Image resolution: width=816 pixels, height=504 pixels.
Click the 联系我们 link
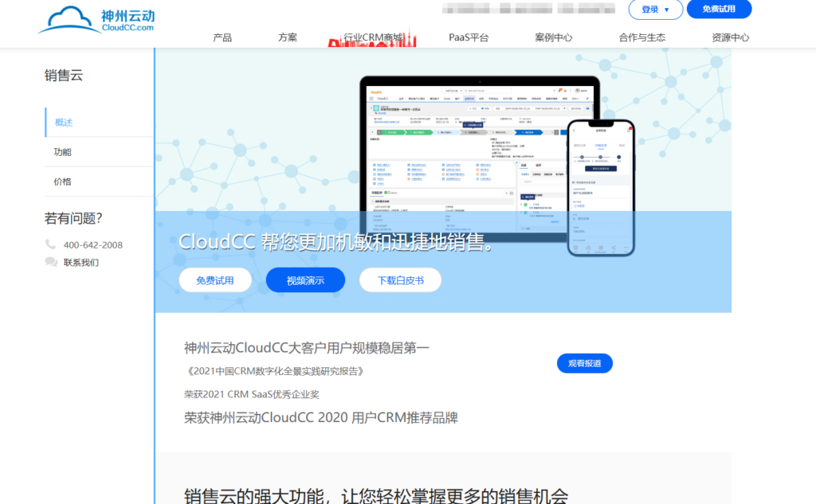coord(81,263)
